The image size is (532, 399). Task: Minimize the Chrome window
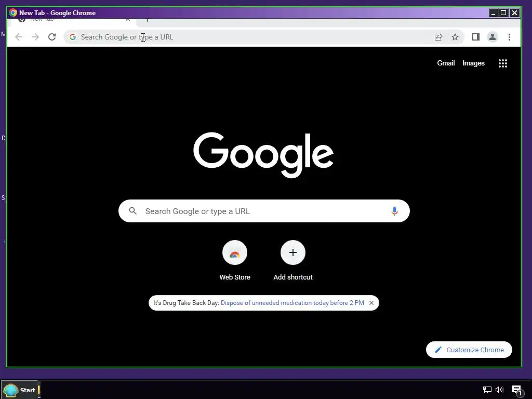(x=494, y=13)
